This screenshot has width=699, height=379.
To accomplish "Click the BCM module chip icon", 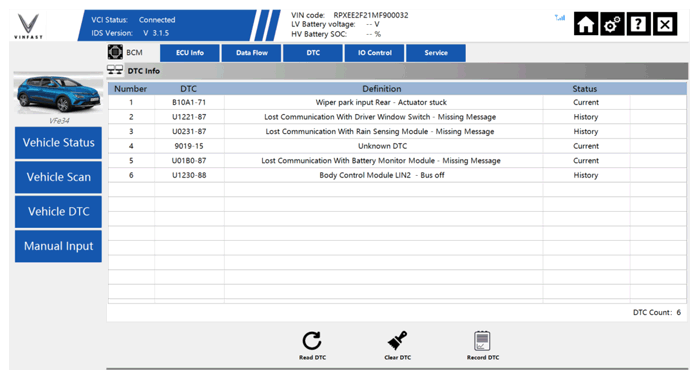I will [115, 52].
